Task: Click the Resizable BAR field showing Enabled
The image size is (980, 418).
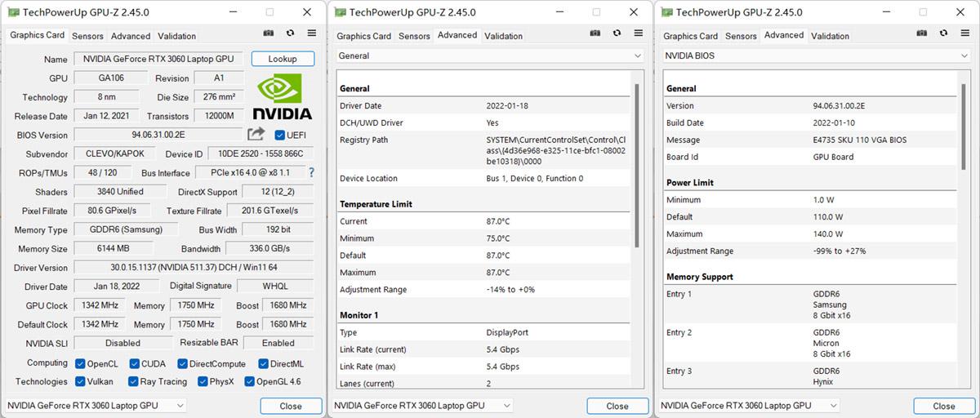Action: [x=278, y=343]
